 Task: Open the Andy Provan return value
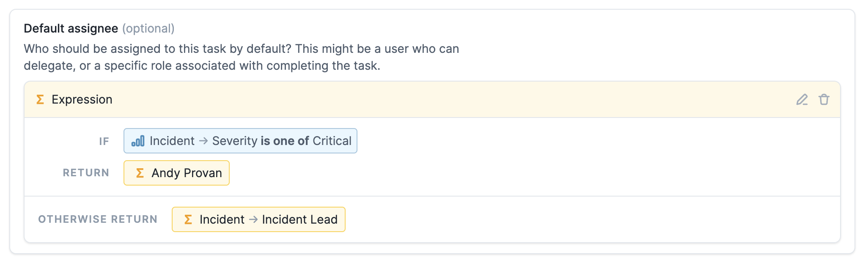[x=187, y=173]
